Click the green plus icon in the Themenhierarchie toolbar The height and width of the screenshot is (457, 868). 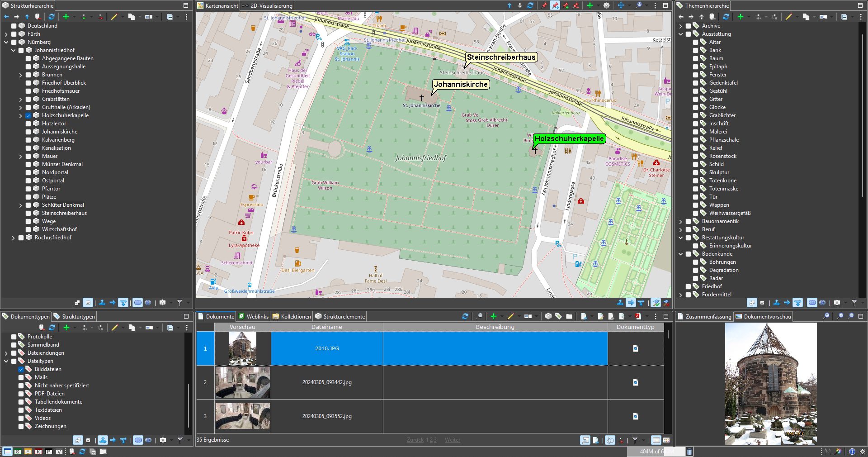point(740,17)
